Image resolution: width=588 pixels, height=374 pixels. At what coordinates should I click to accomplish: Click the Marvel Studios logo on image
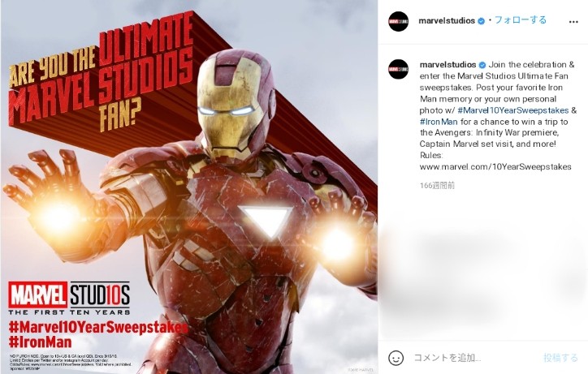tap(69, 298)
